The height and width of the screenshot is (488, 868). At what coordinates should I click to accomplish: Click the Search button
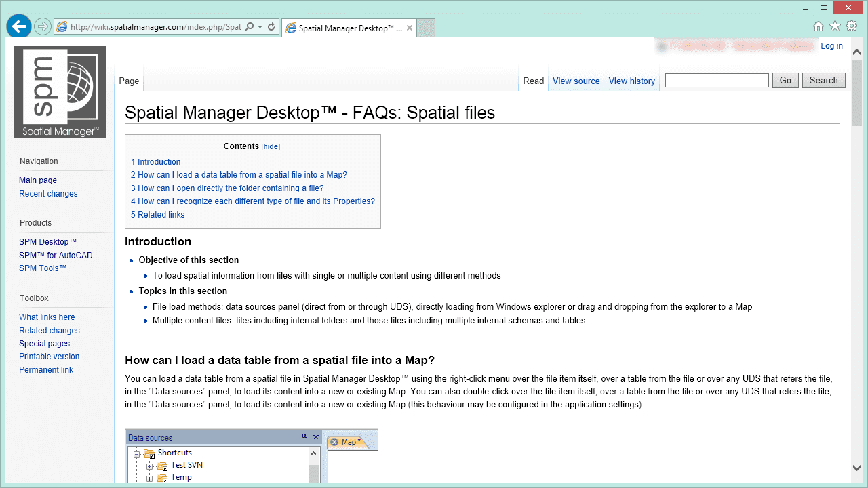pyautogui.click(x=824, y=80)
